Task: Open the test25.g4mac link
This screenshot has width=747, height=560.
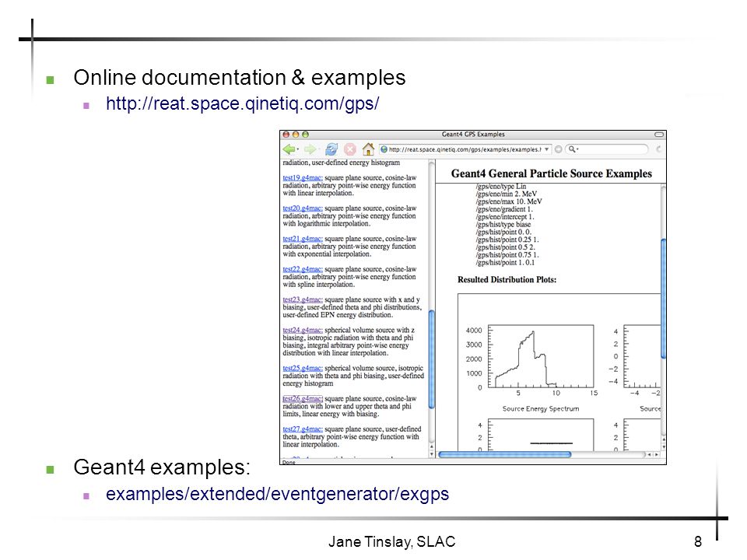Action: 303,369
